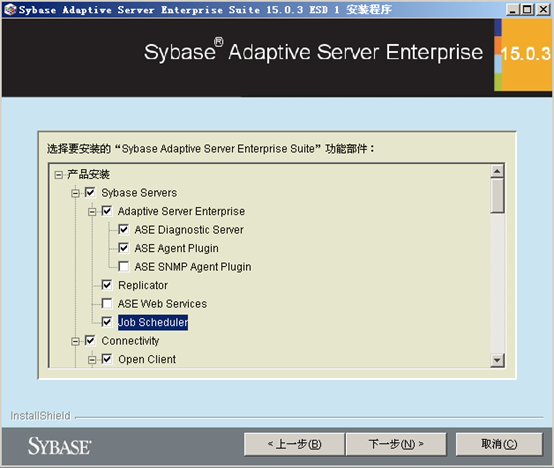Uncheck the ASE Agent Plugin checkbox
Viewport: 554px width, 468px height.
coord(123,248)
